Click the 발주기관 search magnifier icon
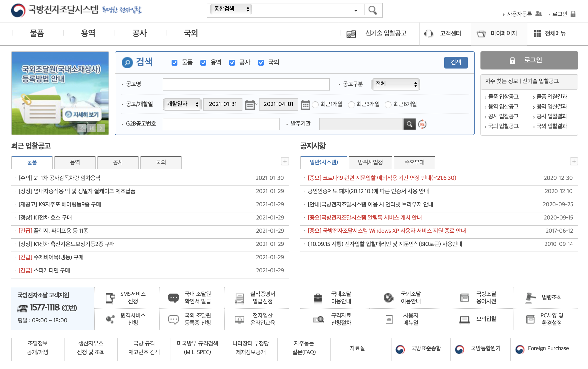Screen dimensions: 588x369 (409, 124)
